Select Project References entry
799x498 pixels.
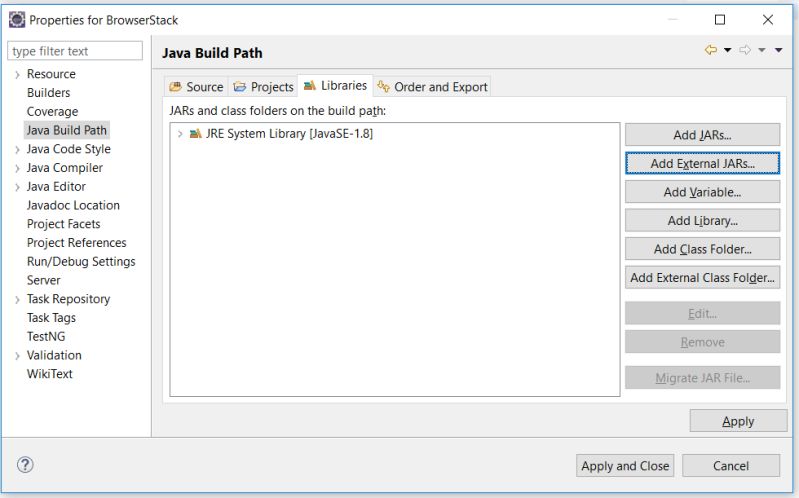click(76, 243)
